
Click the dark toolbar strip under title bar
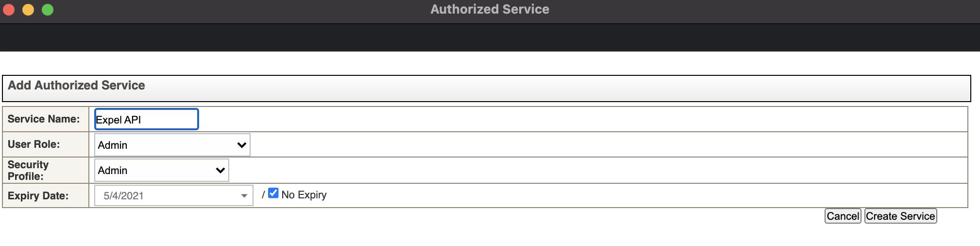coord(490,37)
